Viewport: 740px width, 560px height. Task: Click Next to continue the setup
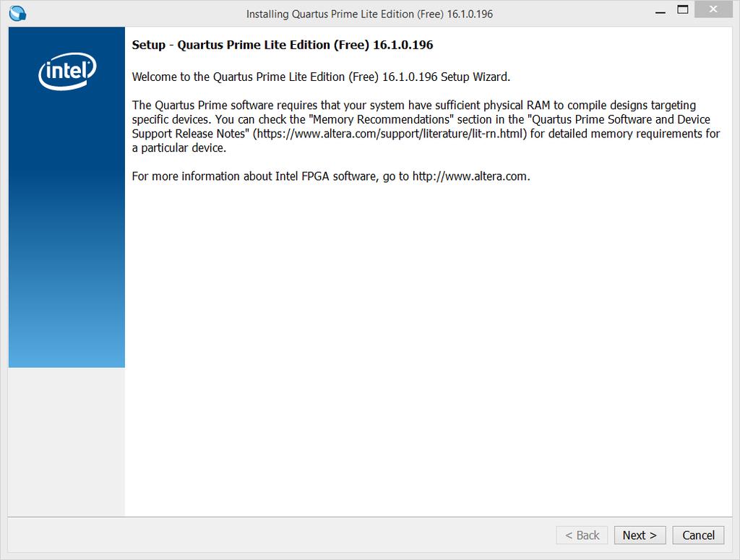[x=640, y=535]
